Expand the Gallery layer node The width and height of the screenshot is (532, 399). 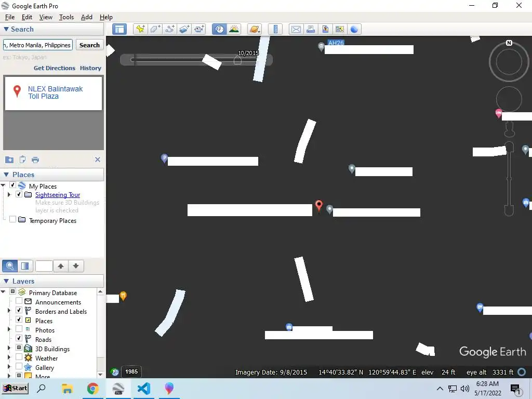click(x=9, y=366)
